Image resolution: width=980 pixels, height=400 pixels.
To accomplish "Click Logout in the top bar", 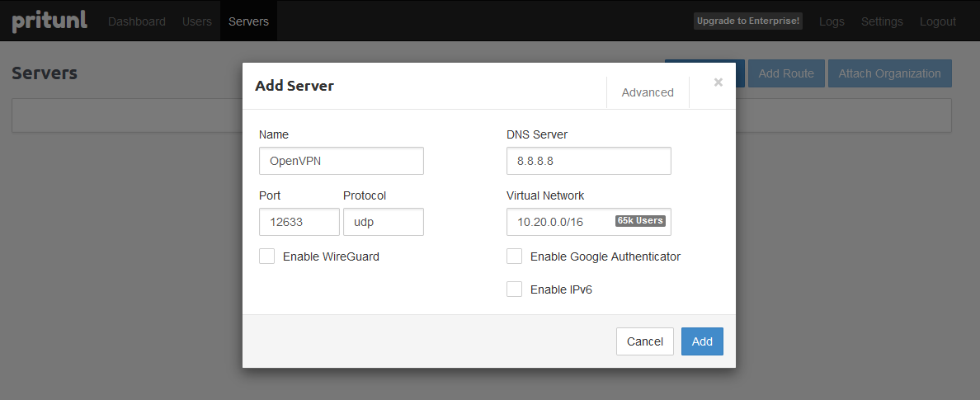I will pyautogui.click(x=937, y=21).
